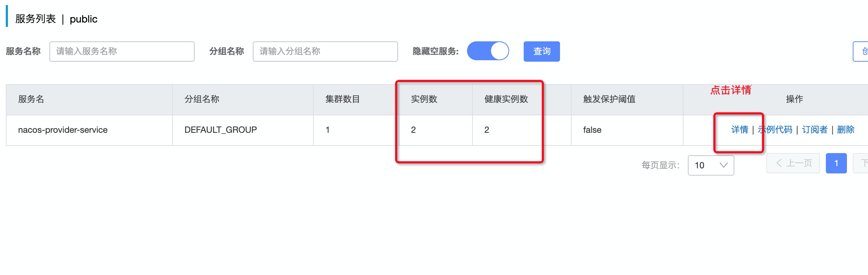Expand the 每页显示 page size dropdown
Viewport: 868px width, 275px height.
(x=711, y=165)
